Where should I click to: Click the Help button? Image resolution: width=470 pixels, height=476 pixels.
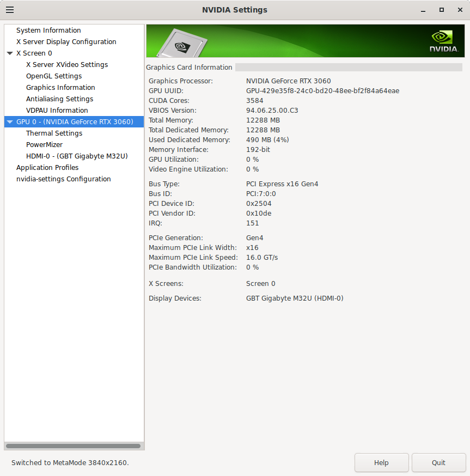click(x=381, y=462)
